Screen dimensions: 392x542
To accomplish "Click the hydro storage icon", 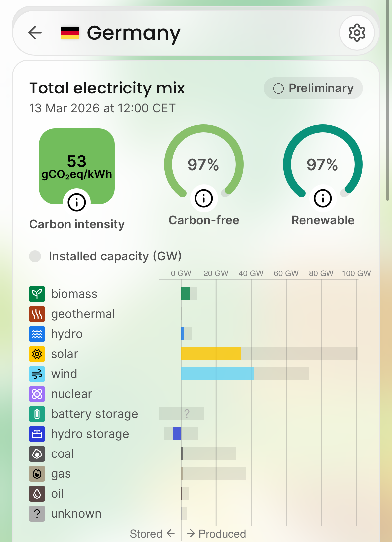I will (37, 434).
